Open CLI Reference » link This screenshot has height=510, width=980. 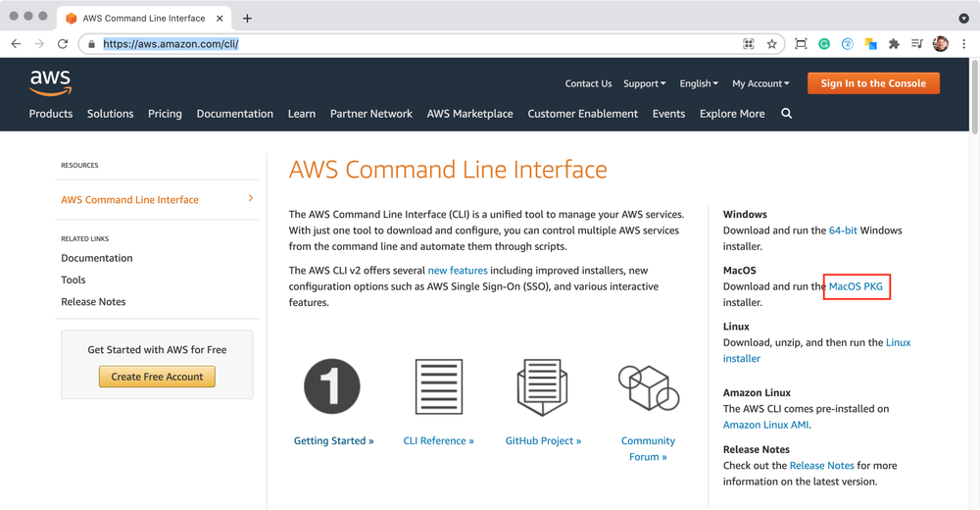pyautogui.click(x=439, y=440)
